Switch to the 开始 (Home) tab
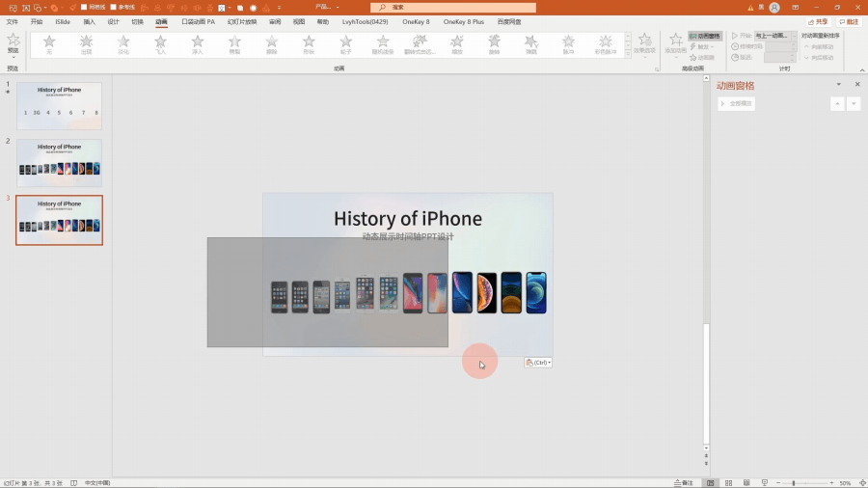Image resolution: width=868 pixels, height=488 pixels. [x=37, y=21]
